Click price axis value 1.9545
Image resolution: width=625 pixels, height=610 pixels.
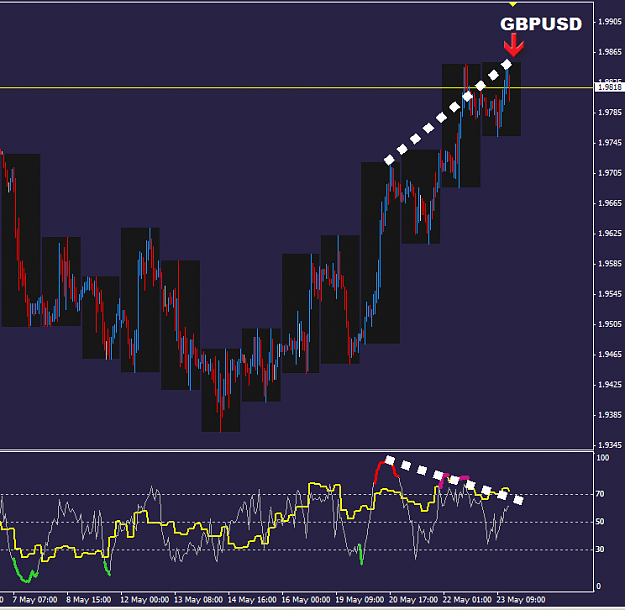pos(610,294)
